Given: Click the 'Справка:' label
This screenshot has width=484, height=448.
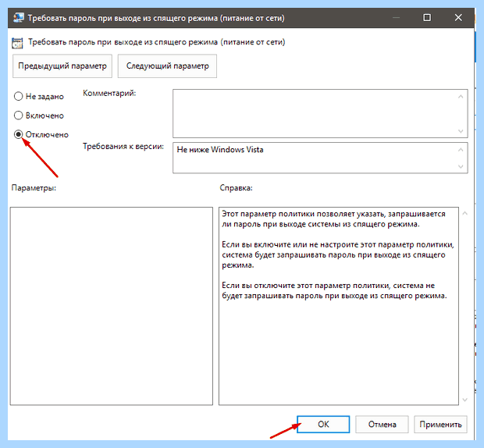Looking at the screenshot, I should [x=236, y=188].
